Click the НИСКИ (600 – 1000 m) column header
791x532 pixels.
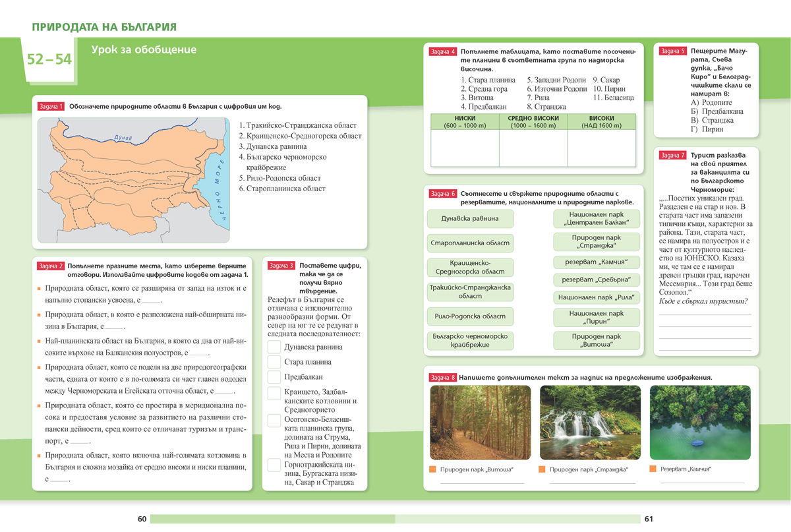pos(465,121)
